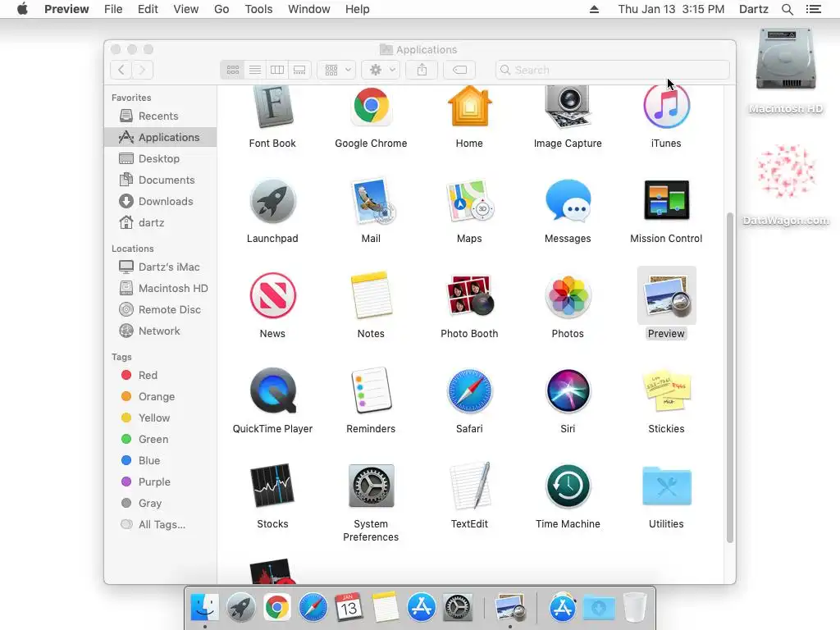The height and width of the screenshot is (630, 840).
Task: Select the Macintosh HD desktop drive icon
Action: pos(786,60)
